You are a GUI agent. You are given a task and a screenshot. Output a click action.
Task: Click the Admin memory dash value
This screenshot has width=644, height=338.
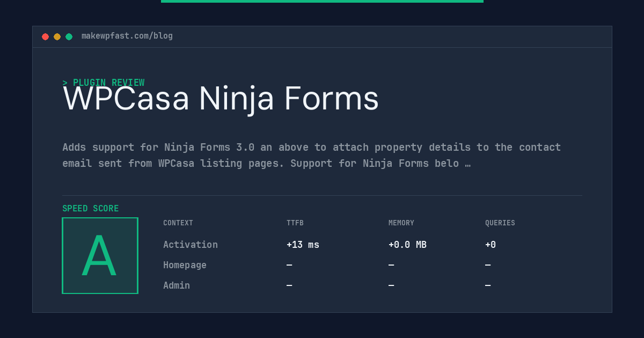(x=391, y=285)
